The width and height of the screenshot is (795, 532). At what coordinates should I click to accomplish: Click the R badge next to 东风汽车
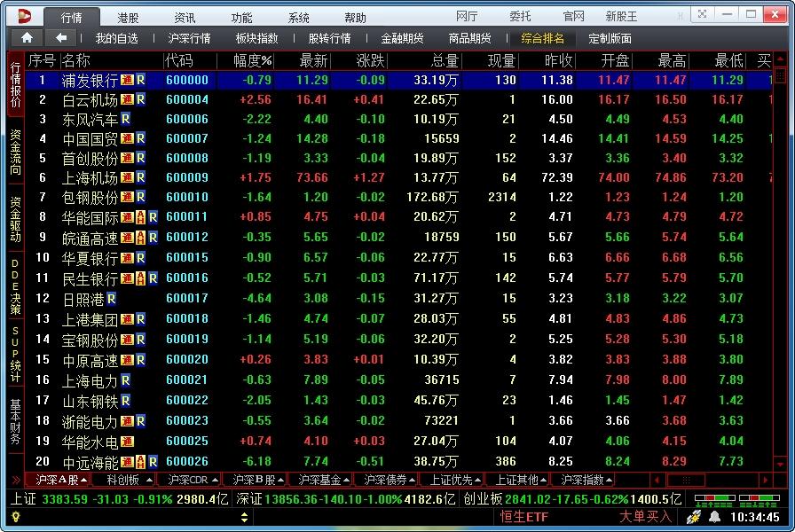click(x=125, y=119)
